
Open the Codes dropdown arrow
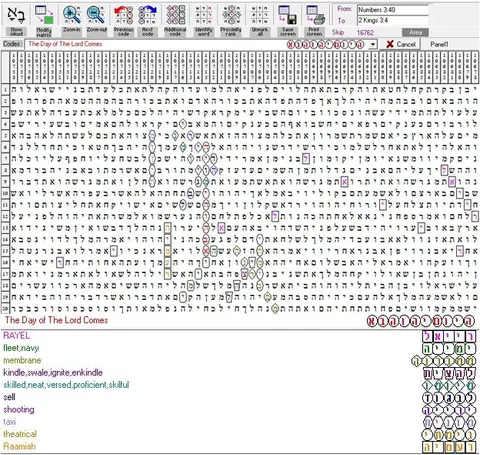coord(373,44)
